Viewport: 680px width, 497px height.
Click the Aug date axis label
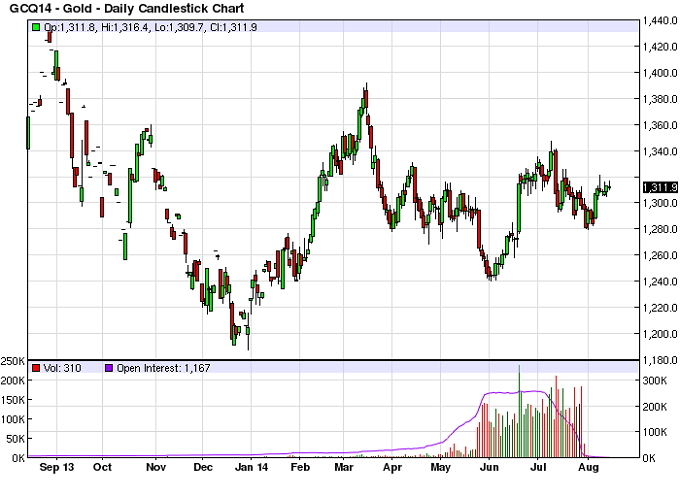coord(589,468)
